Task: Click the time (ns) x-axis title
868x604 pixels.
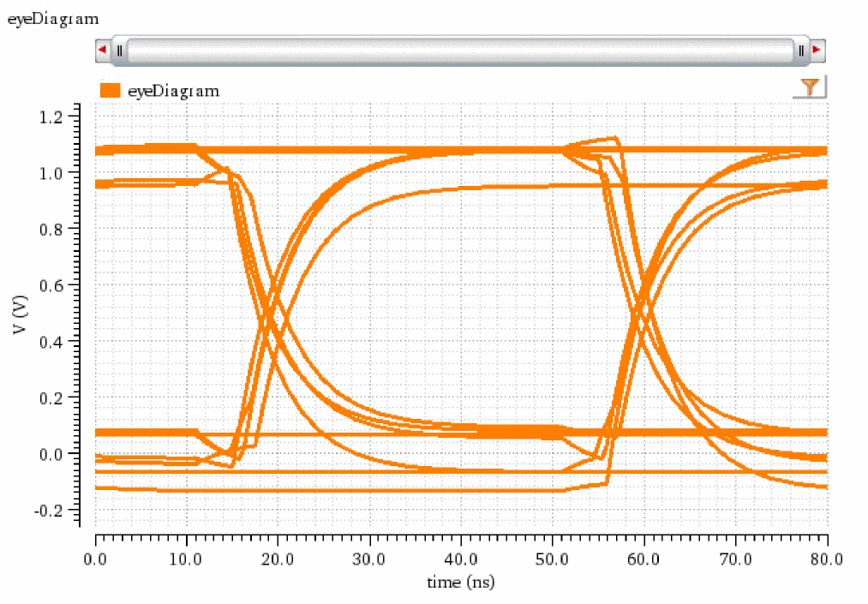Action: point(461,583)
